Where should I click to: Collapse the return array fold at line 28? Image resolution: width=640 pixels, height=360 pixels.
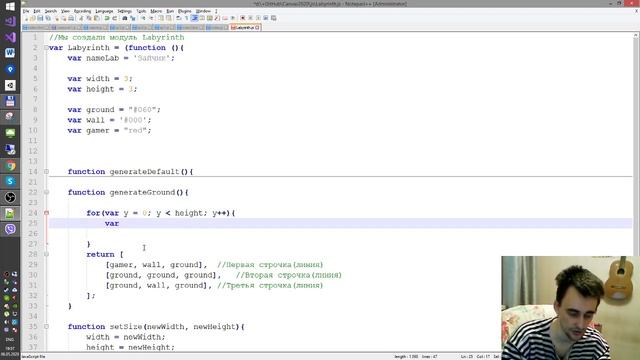click(x=47, y=254)
